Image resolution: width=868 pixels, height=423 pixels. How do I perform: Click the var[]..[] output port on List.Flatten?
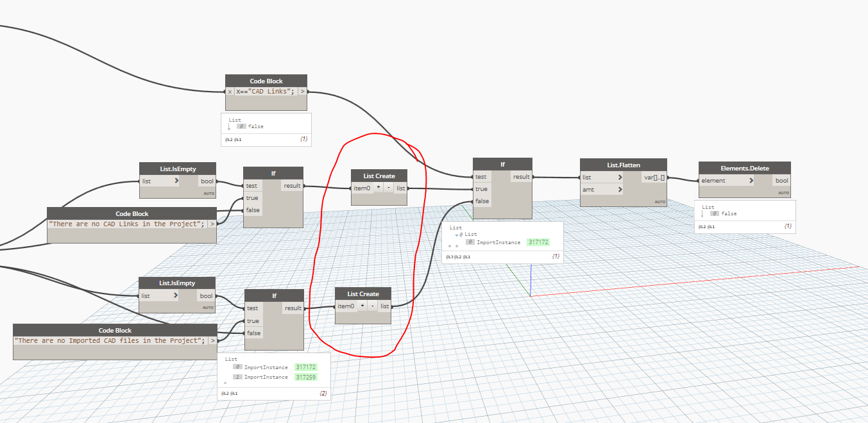click(654, 178)
